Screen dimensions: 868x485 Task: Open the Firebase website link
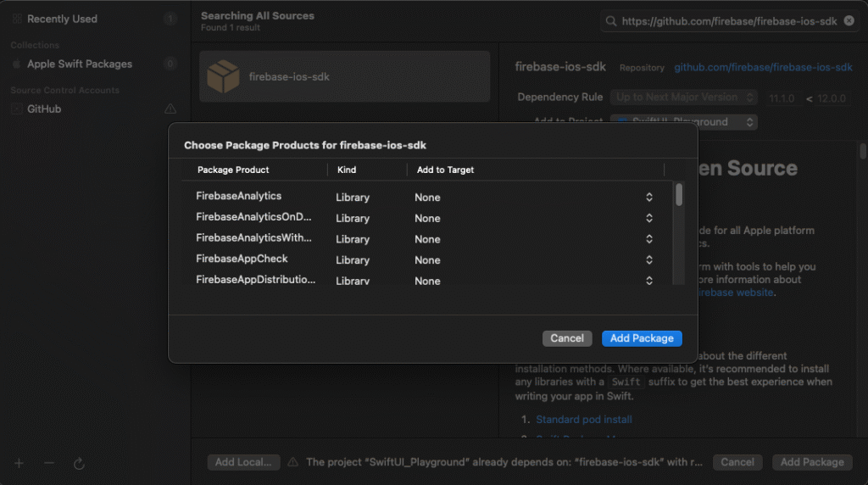pyautogui.click(x=736, y=293)
